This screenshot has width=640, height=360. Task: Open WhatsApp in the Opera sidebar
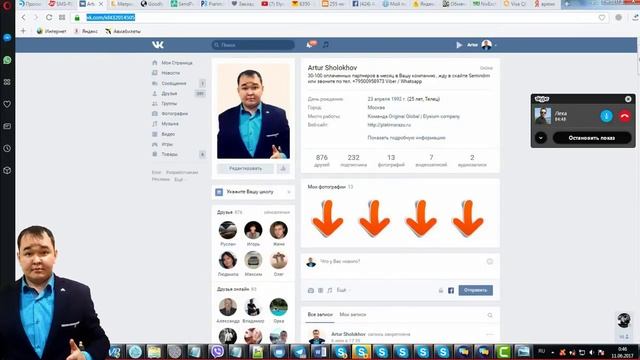coord(7,60)
